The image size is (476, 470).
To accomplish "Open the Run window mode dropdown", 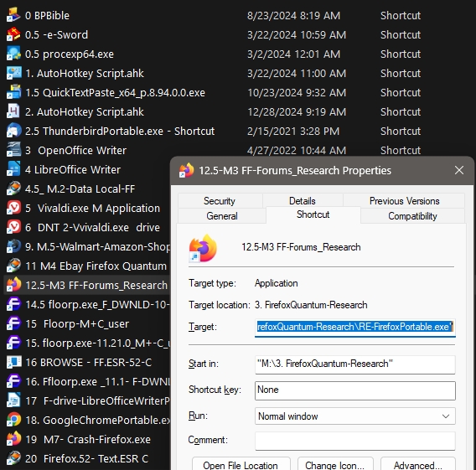I will click(x=354, y=416).
